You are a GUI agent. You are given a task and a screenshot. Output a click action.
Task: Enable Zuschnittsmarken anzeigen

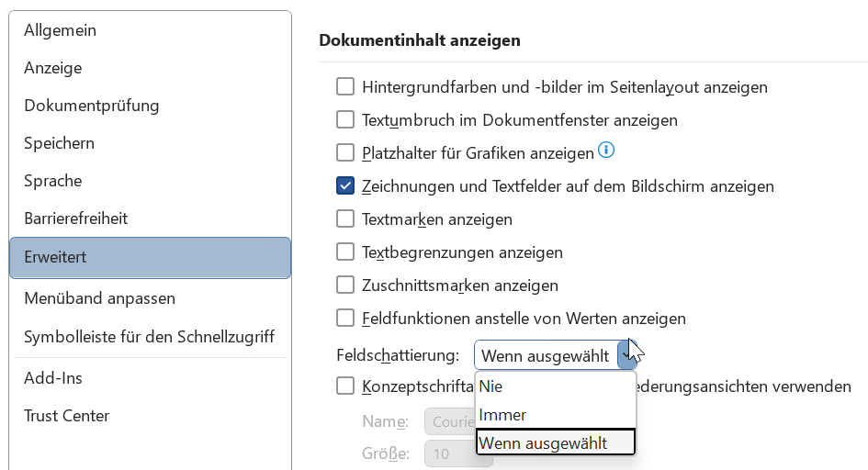345,285
